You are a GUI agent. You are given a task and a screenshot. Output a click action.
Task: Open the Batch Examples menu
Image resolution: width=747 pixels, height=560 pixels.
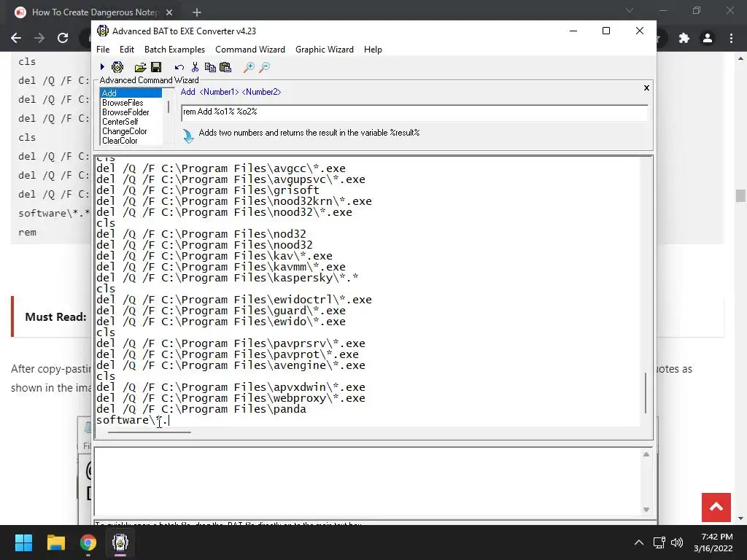(x=174, y=50)
